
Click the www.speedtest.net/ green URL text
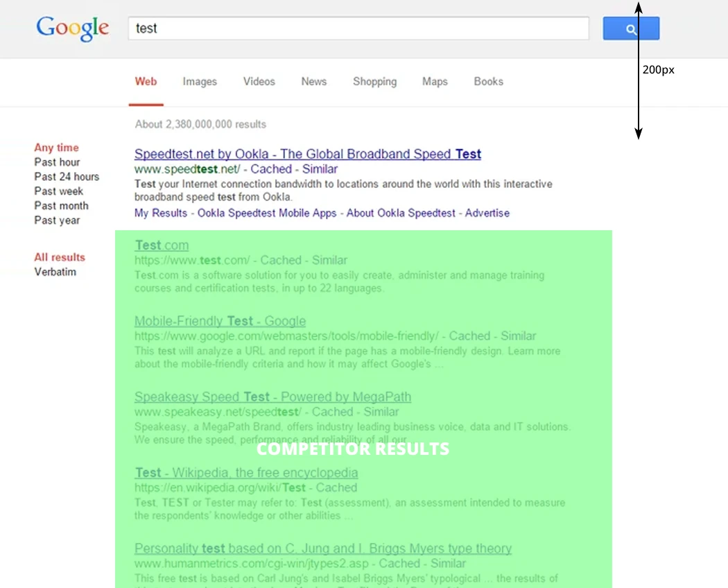188,169
